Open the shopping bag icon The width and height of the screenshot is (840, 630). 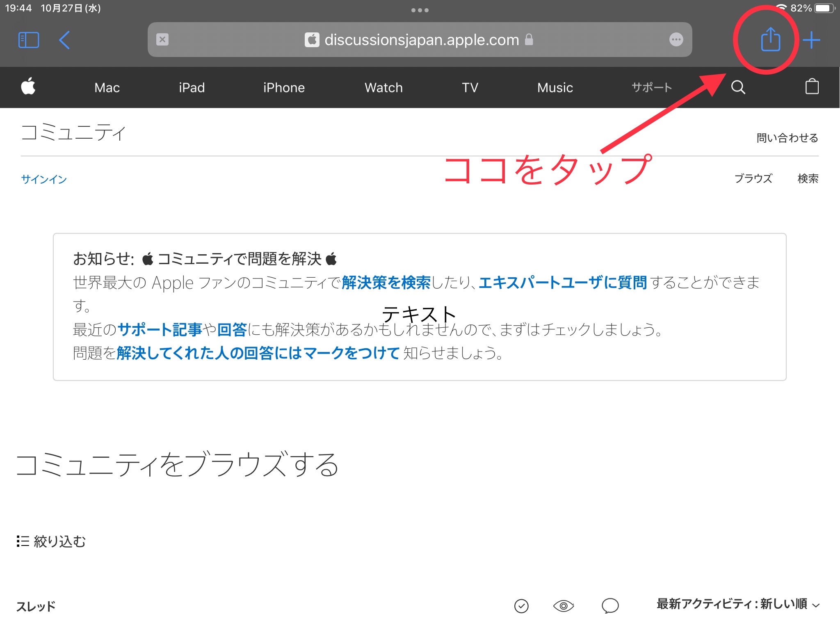pos(812,87)
